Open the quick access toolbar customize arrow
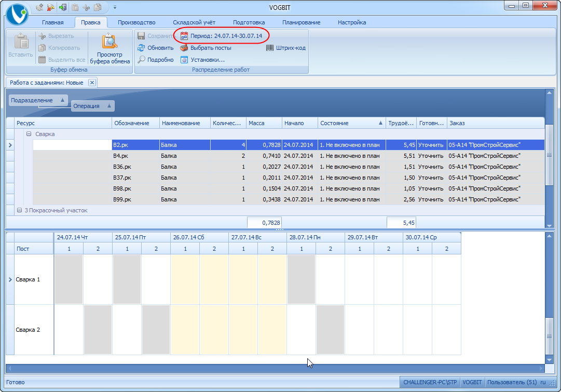Image resolution: width=561 pixels, height=392 pixels. (x=115, y=7)
